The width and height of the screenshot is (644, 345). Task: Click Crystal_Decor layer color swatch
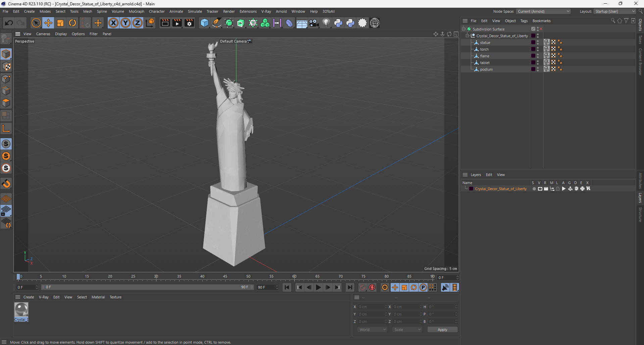coord(471,189)
